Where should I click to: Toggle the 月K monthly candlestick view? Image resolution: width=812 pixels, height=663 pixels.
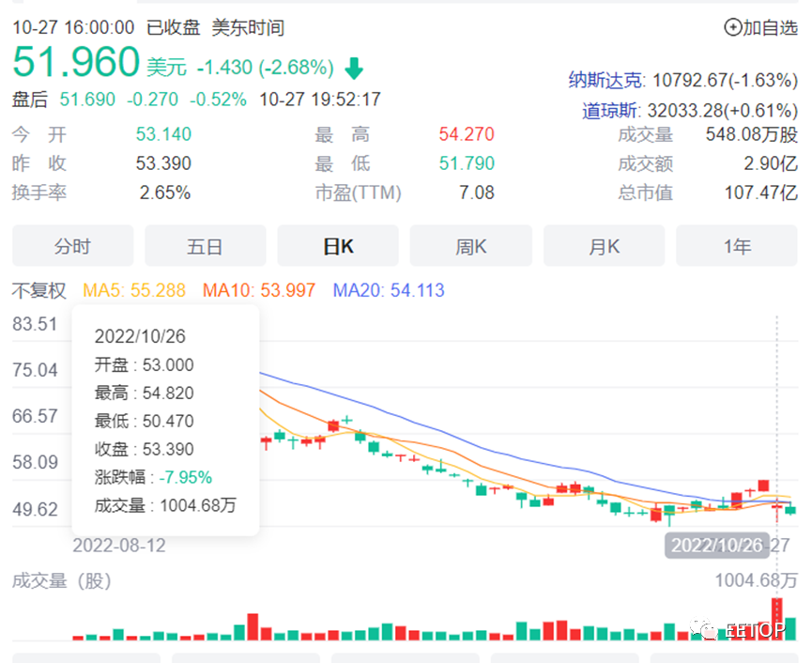pos(604,245)
